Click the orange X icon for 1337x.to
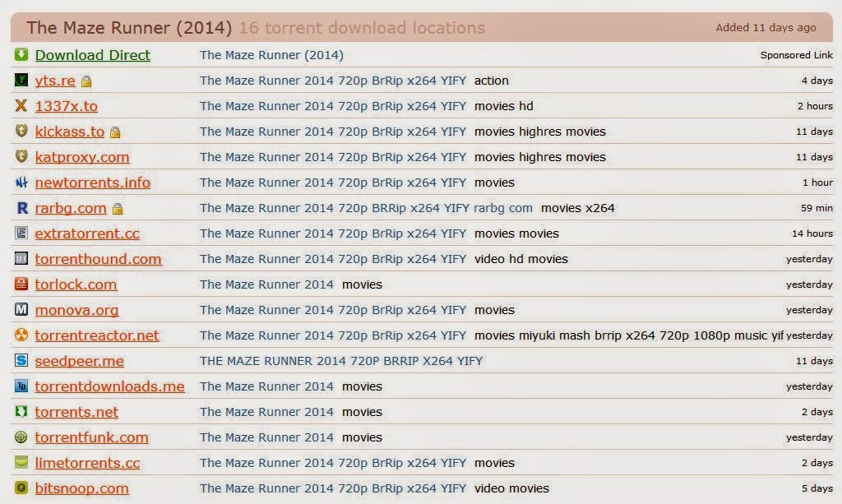The width and height of the screenshot is (842, 504). coord(21,105)
